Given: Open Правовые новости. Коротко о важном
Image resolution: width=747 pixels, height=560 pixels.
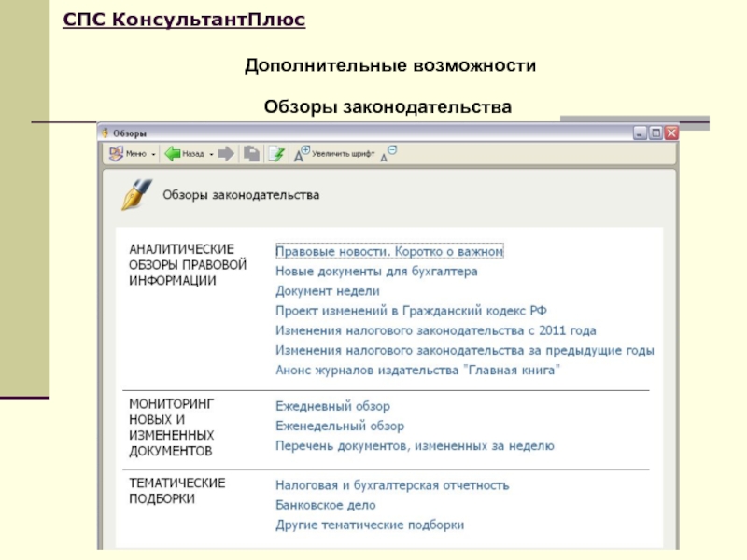Looking at the screenshot, I should (x=389, y=251).
